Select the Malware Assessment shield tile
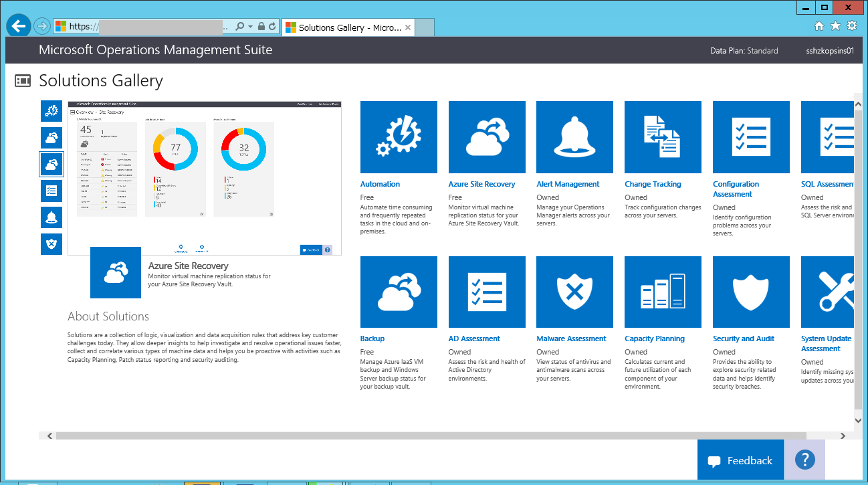The image size is (868, 485). pos(574,292)
